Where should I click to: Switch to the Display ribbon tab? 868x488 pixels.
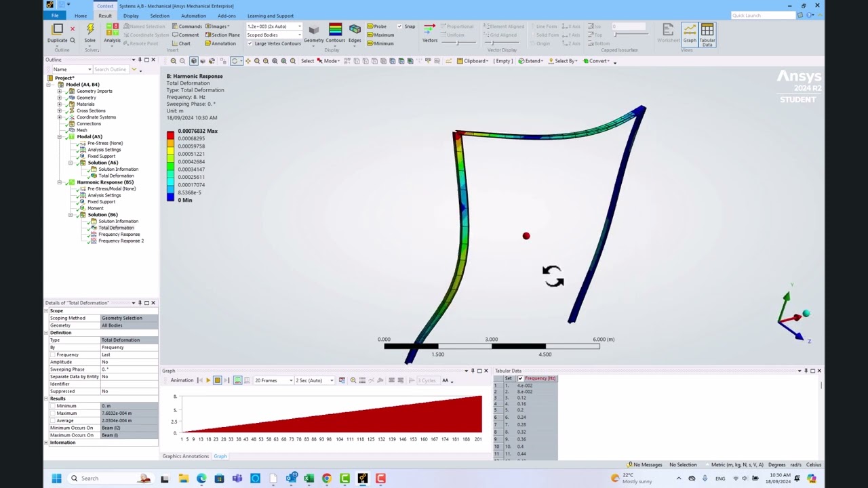(131, 16)
